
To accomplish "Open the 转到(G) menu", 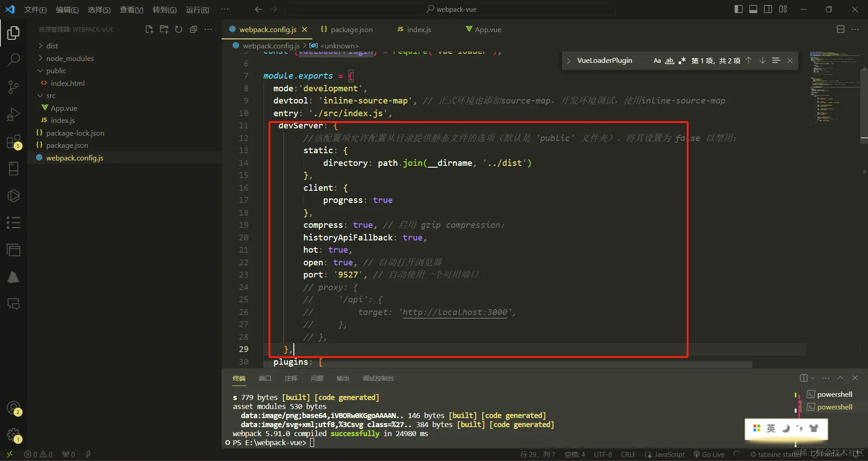I will (x=165, y=9).
